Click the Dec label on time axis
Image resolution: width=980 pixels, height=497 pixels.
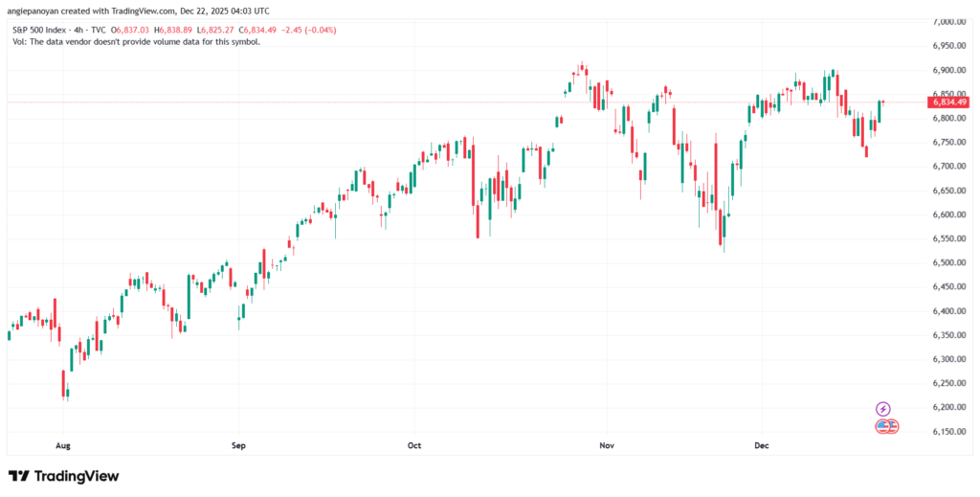(x=763, y=445)
